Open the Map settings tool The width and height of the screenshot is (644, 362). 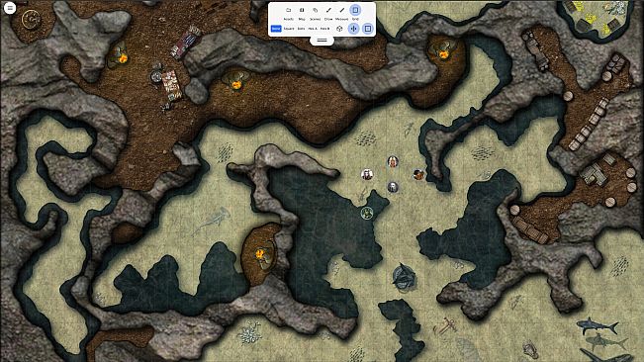point(302,13)
